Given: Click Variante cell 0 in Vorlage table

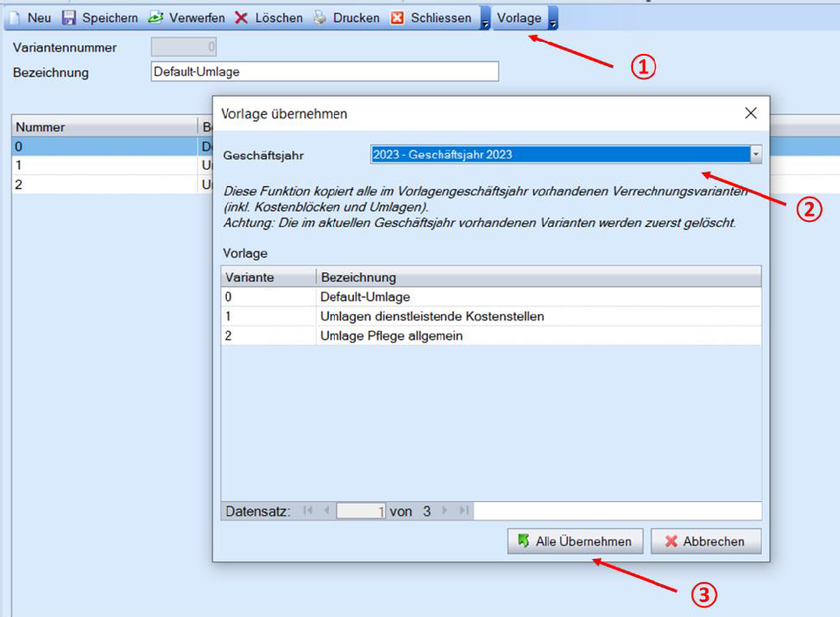Looking at the screenshot, I should (x=269, y=297).
